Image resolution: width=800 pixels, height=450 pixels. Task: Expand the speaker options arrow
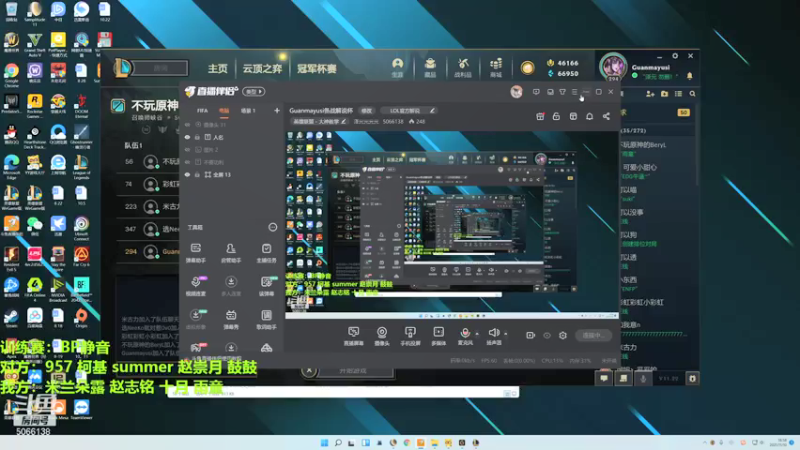point(506,334)
